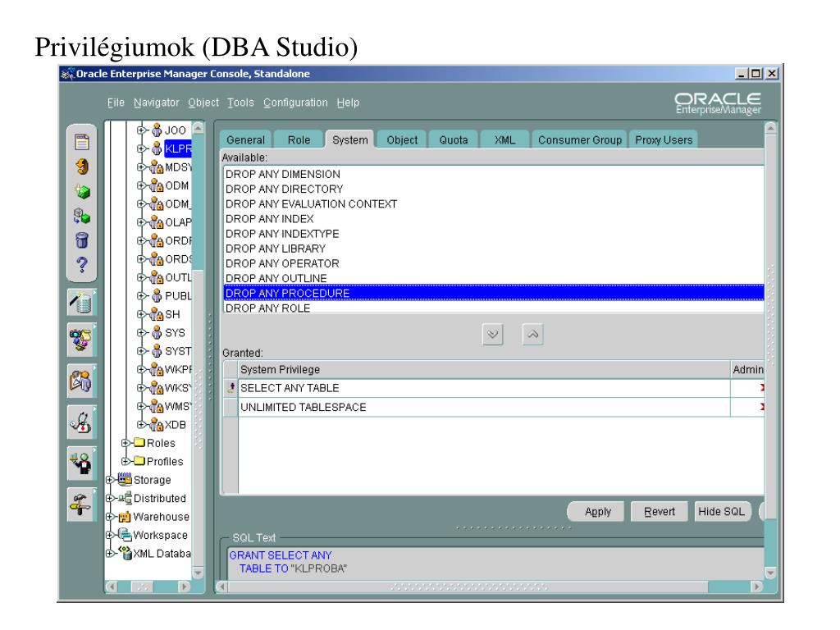Open the Navigator menu

point(157,103)
